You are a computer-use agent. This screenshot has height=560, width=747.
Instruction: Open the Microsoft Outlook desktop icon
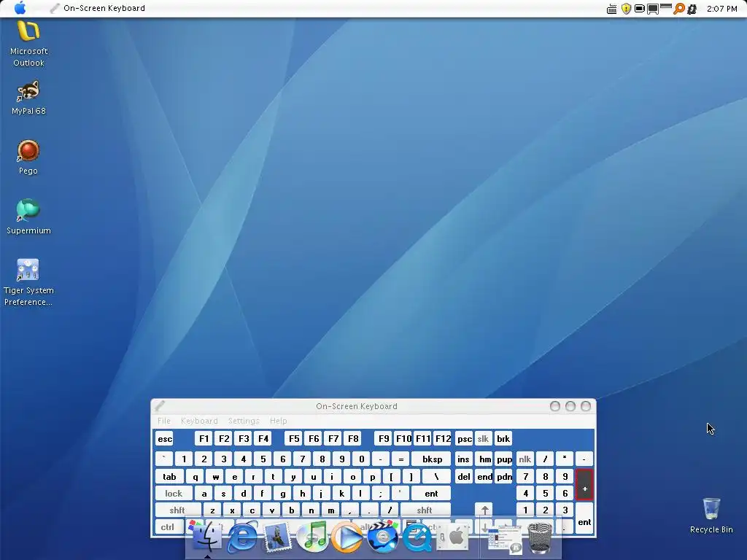(28, 44)
